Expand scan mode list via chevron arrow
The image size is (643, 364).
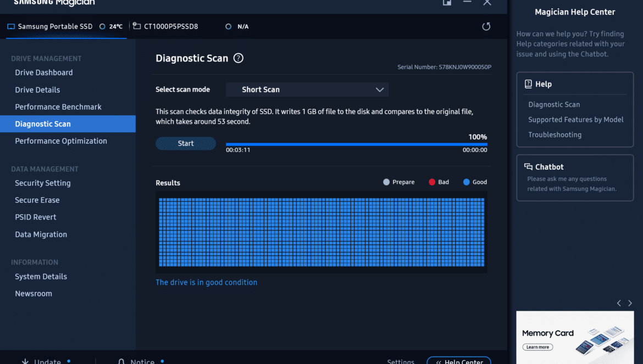[380, 89]
